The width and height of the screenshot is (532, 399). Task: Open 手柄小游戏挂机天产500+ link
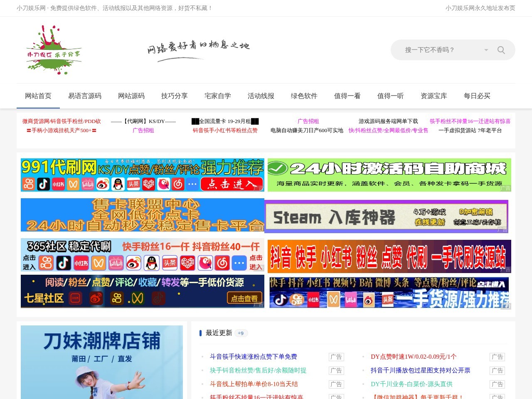coord(62,131)
